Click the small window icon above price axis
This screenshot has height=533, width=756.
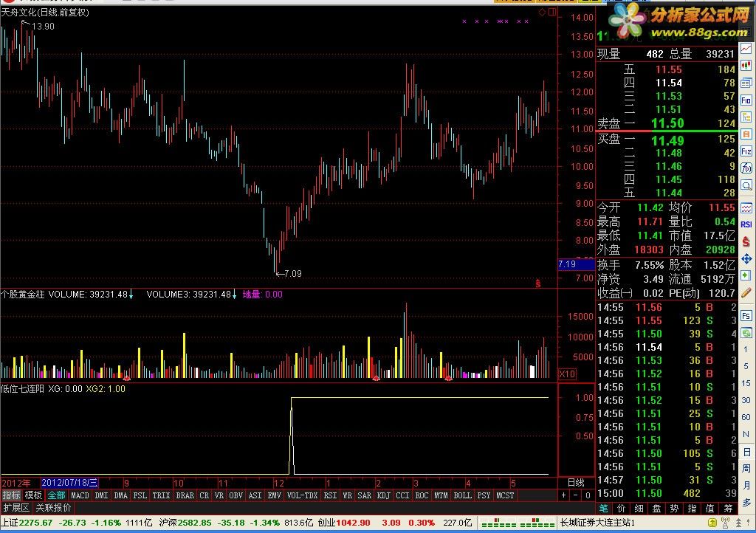coord(552,12)
